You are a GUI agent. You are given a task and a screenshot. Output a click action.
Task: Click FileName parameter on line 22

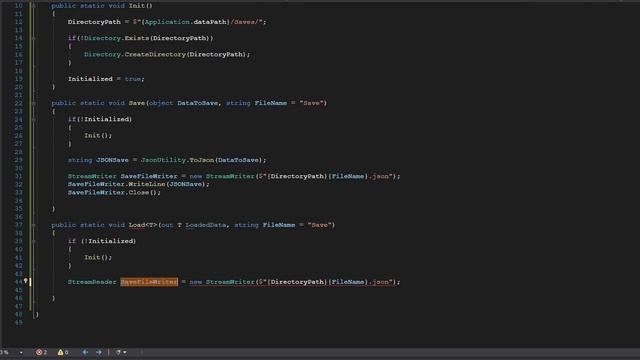pos(271,103)
